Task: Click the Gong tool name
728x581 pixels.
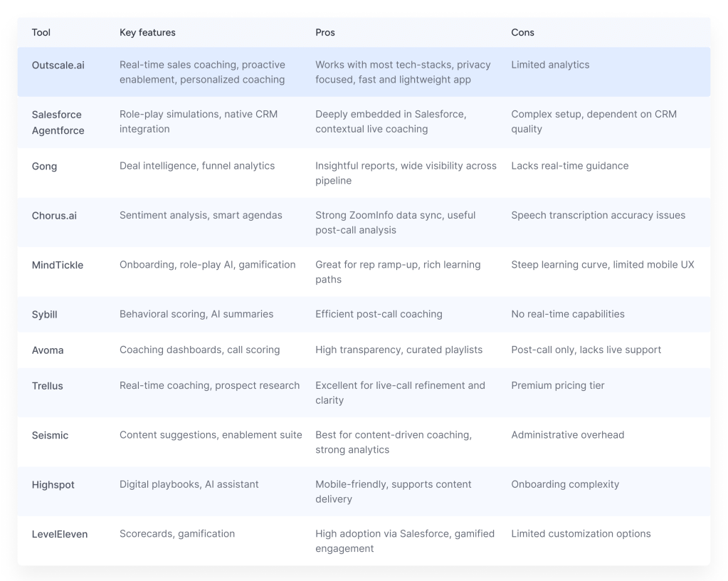Action: coord(45,167)
